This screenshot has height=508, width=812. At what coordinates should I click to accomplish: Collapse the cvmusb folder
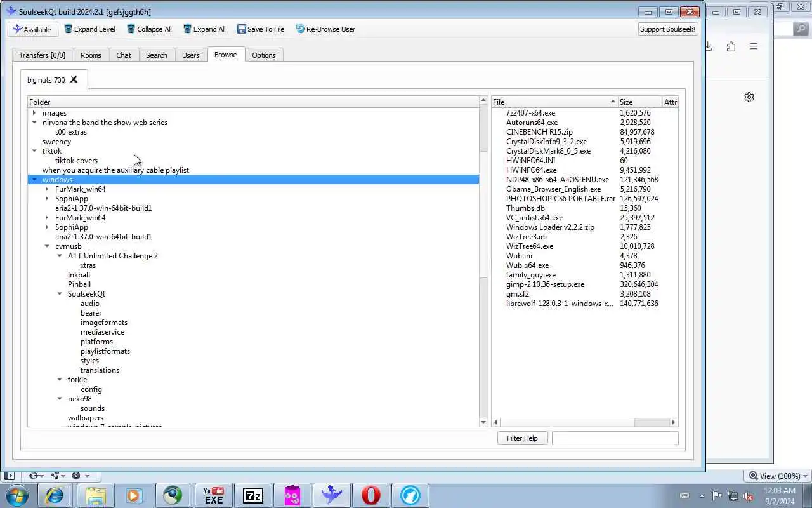pos(47,246)
